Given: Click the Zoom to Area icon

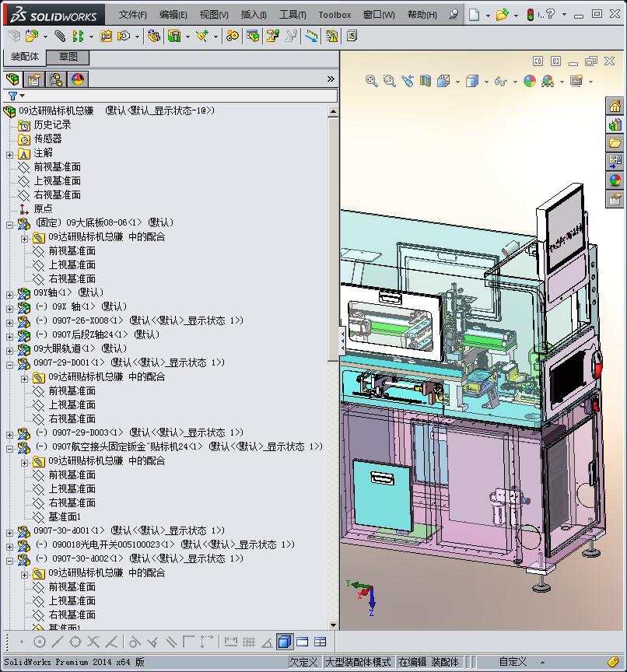Looking at the screenshot, I should [389, 81].
